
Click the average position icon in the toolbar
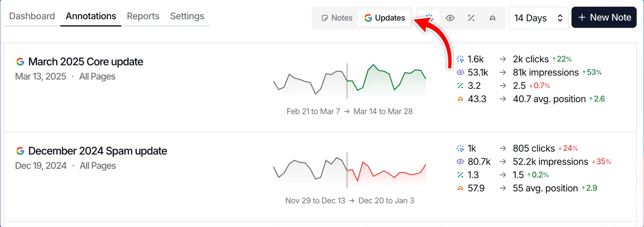[492, 18]
